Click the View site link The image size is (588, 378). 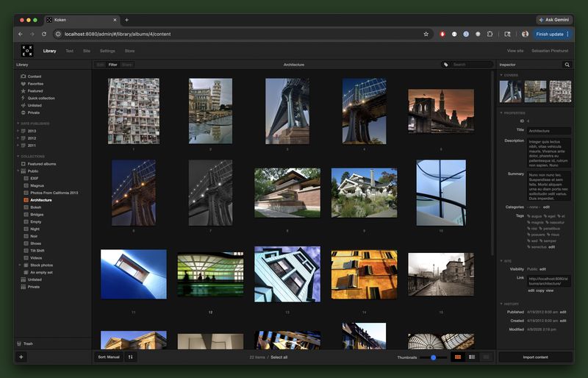click(x=515, y=51)
